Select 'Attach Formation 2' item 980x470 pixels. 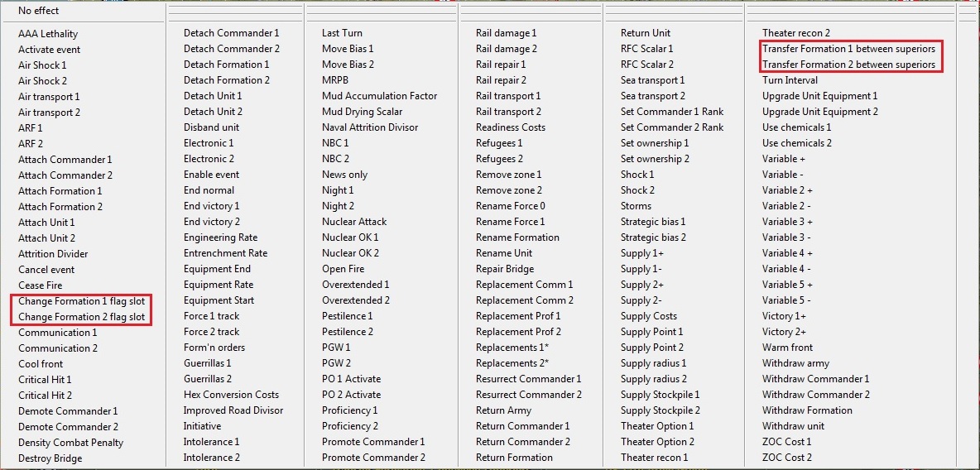click(x=60, y=206)
